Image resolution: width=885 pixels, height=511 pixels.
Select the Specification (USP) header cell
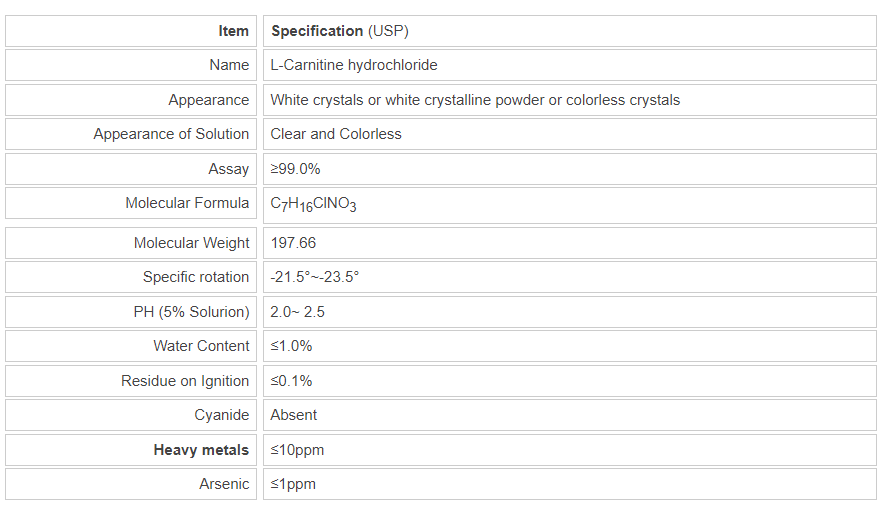click(340, 31)
